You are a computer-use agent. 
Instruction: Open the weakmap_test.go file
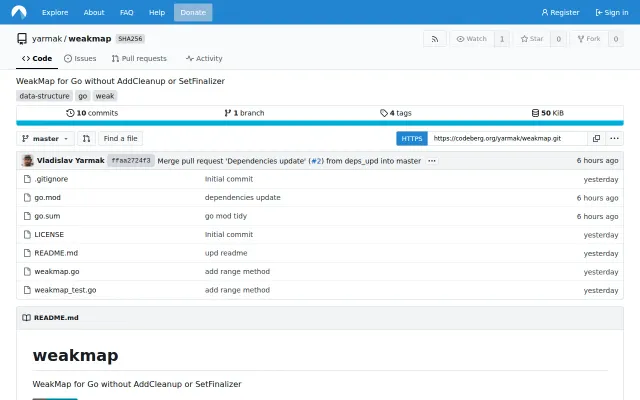pyautogui.click(x=65, y=290)
